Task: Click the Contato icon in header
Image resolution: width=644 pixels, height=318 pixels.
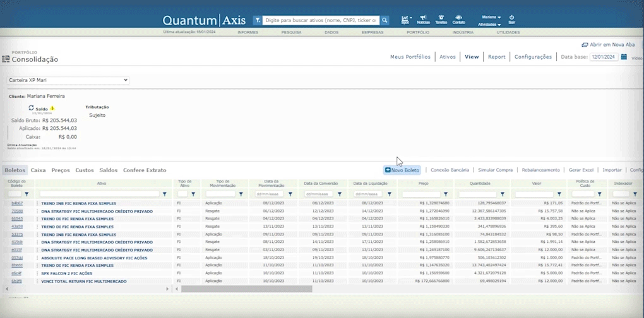Action: pyautogui.click(x=458, y=18)
